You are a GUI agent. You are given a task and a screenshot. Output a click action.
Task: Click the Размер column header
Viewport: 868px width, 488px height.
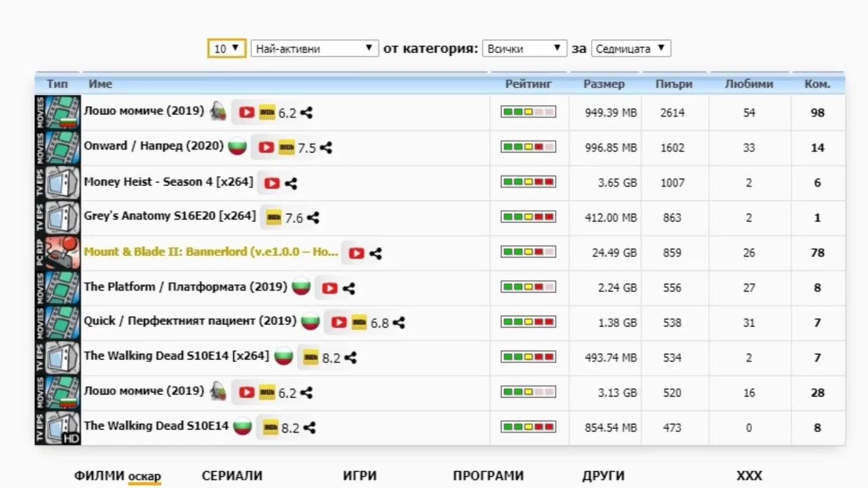click(604, 84)
